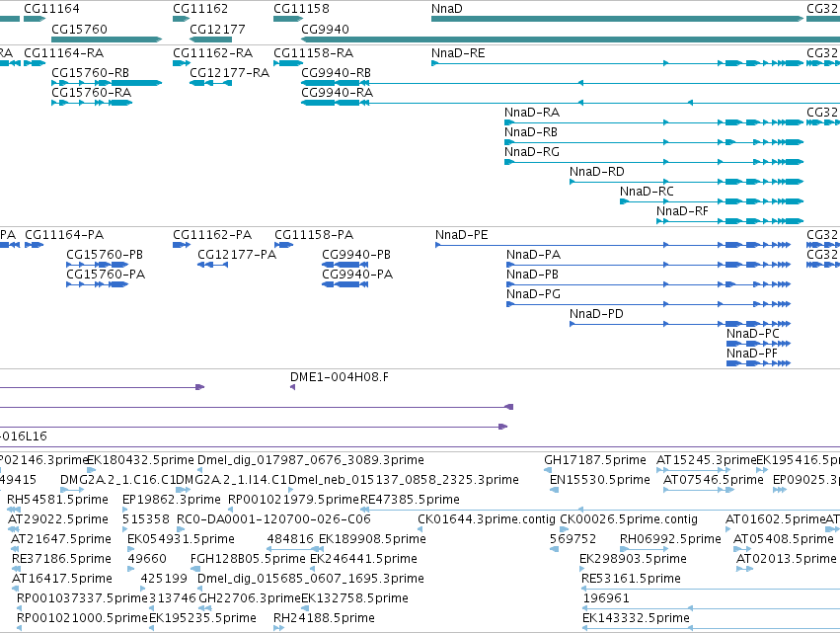Select EST EK143332.5prime

(x=636, y=618)
